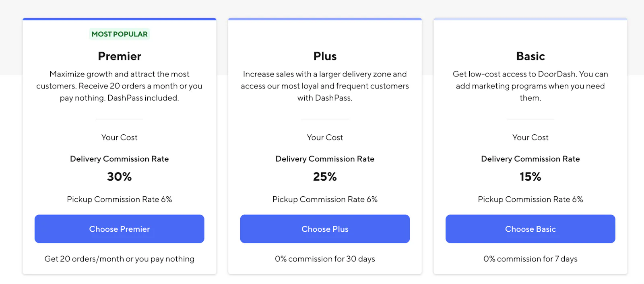Click the Plus plan description text

tap(325, 86)
